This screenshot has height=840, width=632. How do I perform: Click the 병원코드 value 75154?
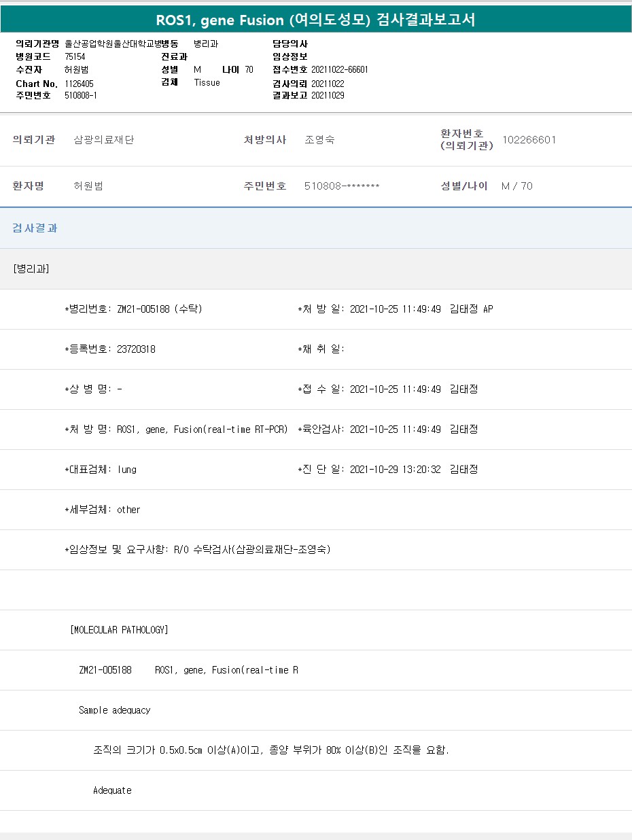point(75,56)
